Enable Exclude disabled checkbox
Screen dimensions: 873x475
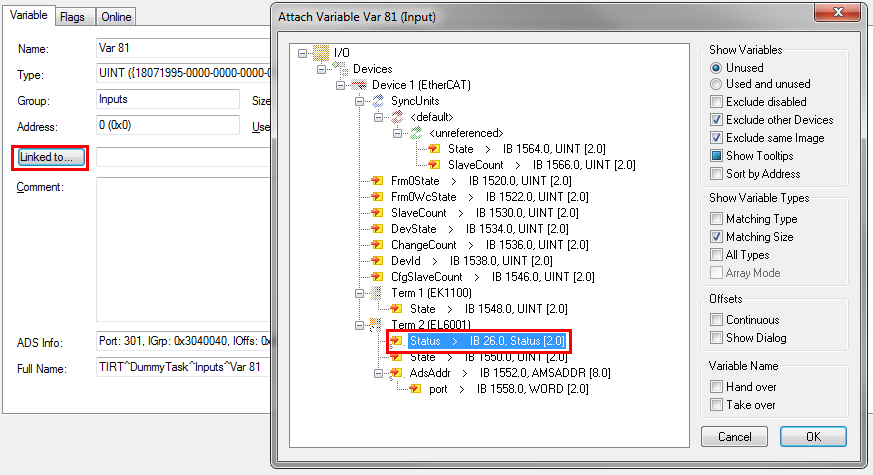(x=717, y=102)
